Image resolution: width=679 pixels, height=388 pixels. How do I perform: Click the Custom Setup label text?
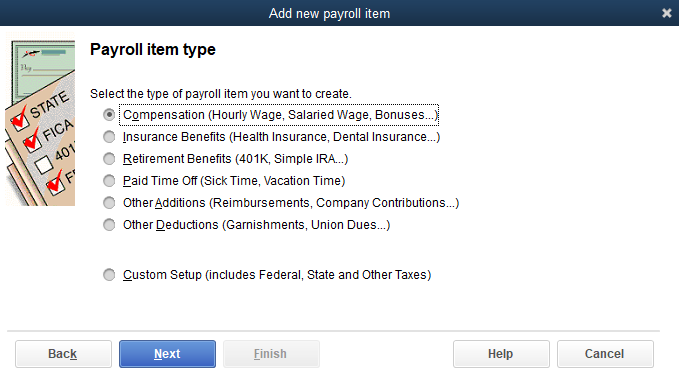coord(277,275)
